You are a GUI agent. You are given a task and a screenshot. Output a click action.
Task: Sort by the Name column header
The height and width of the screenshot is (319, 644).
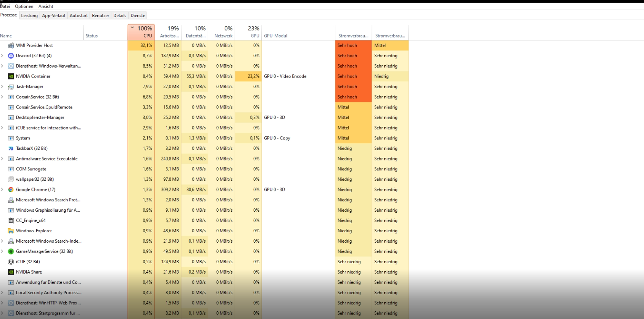point(42,32)
